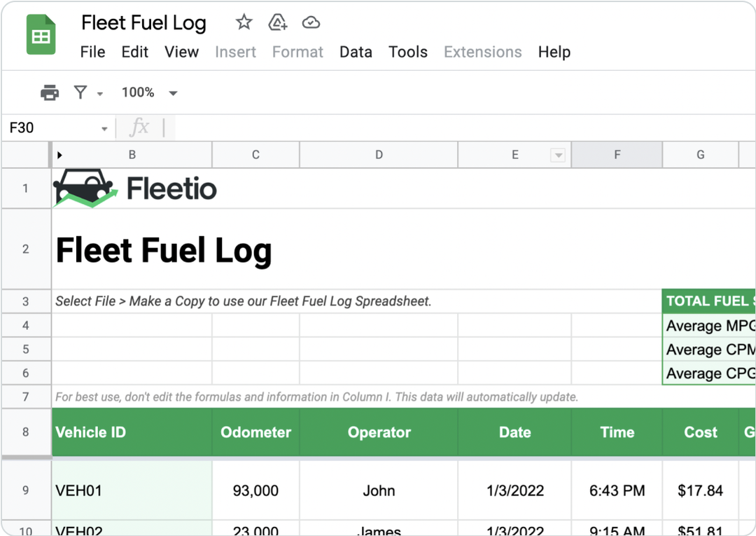Click the Time column header cell
Screen dimensions: 756x536
[617, 432]
